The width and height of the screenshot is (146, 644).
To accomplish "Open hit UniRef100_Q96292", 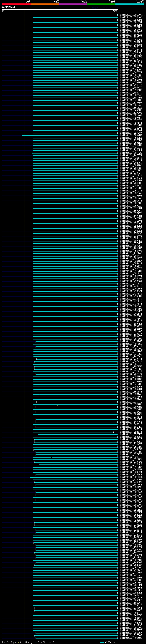I will 131,20.
